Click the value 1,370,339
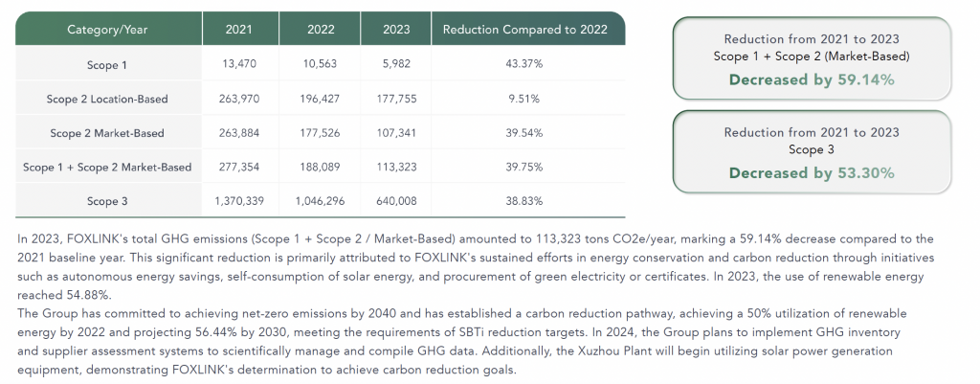Viewport: 980px width, 384px height. pos(238,201)
